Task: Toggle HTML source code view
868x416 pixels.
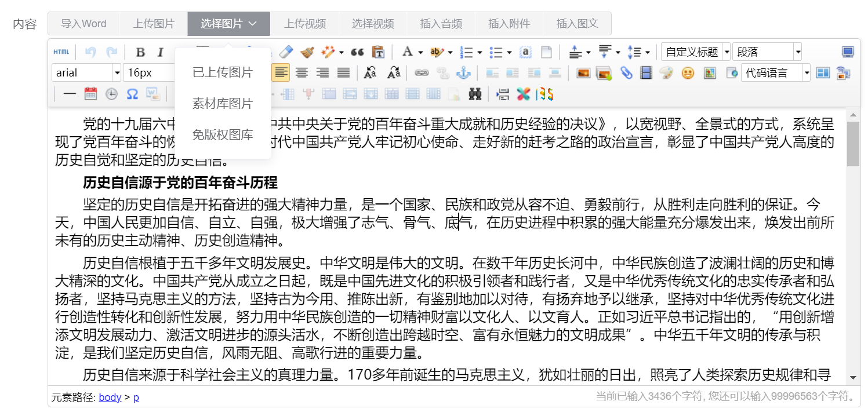Action: [61, 51]
